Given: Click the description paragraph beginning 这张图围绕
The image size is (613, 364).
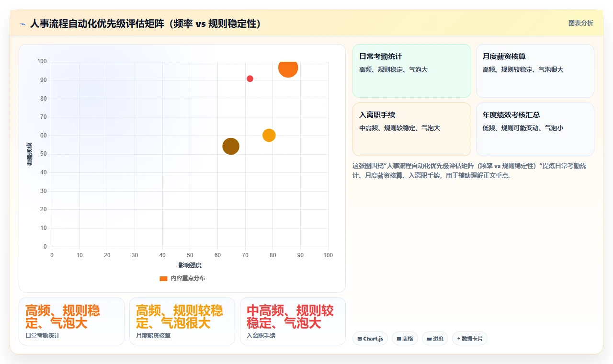Looking at the screenshot, I should (469, 171).
